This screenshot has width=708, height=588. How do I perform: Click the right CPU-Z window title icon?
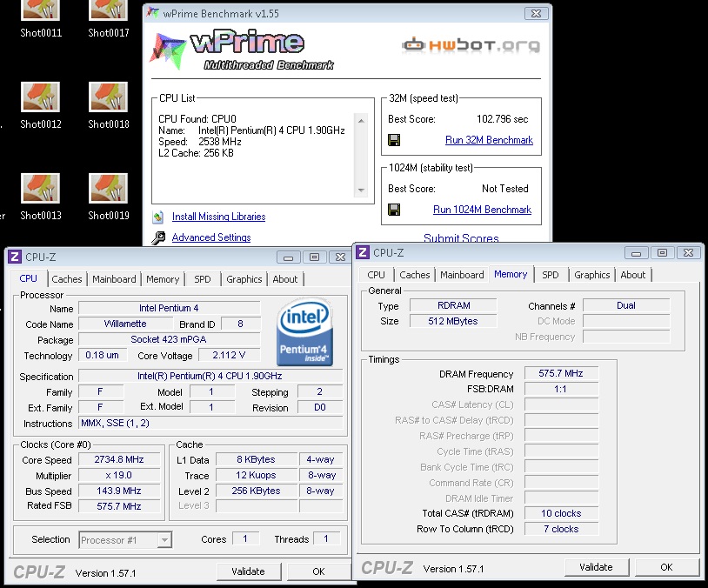(363, 252)
